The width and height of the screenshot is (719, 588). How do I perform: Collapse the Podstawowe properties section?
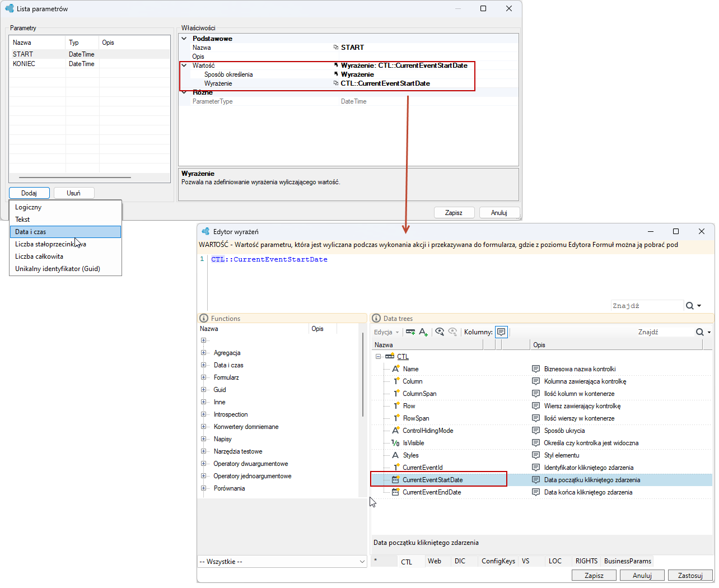coord(184,39)
